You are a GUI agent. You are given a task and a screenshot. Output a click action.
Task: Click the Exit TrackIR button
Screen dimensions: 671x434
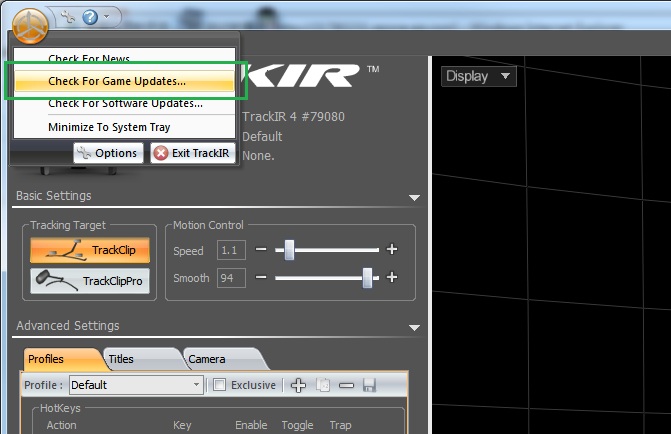(x=190, y=153)
